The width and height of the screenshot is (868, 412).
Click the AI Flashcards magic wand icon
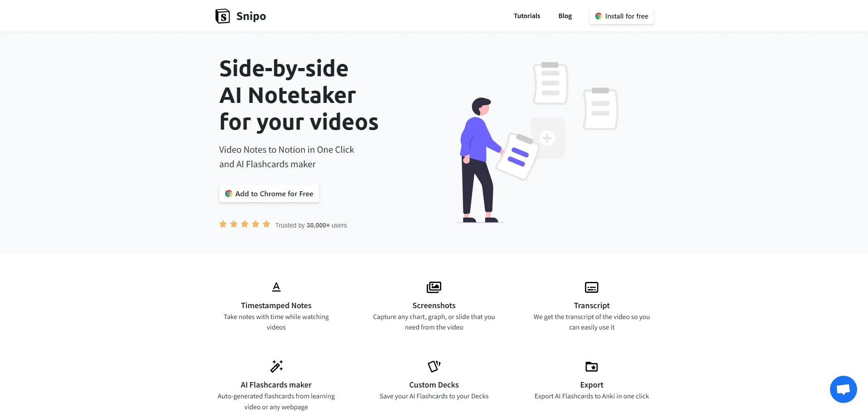(x=276, y=366)
